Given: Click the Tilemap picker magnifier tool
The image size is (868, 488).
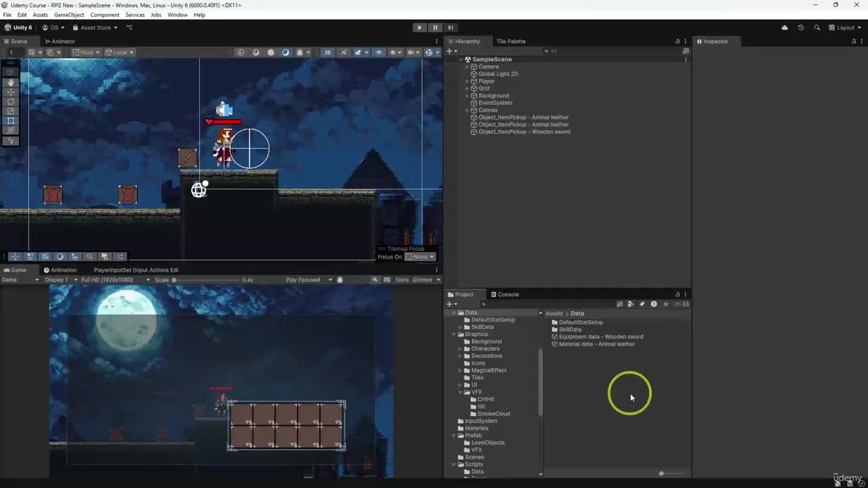Looking at the screenshot, I should point(90,257).
